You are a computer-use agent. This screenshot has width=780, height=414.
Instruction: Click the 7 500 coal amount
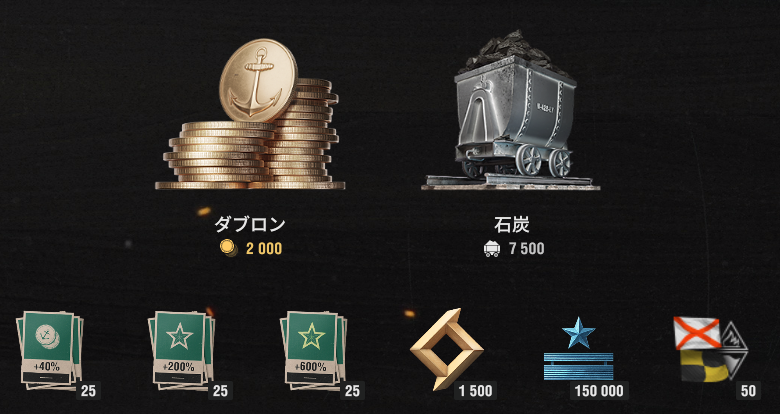(527, 248)
